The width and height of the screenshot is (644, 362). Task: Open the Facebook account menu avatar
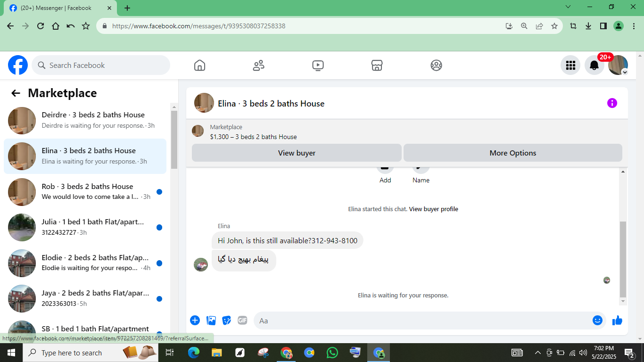[x=618, y=65]
